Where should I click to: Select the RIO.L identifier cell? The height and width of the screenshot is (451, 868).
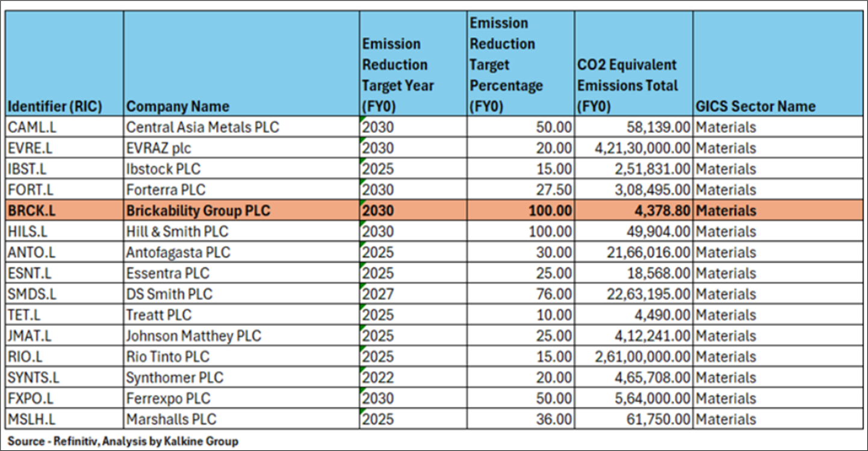pos(64,357)
